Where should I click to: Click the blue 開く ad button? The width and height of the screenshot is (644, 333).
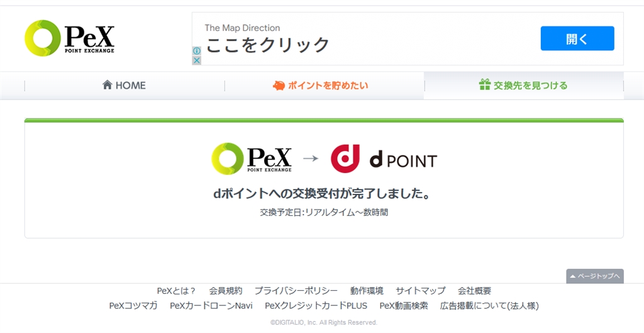point(577,38)
